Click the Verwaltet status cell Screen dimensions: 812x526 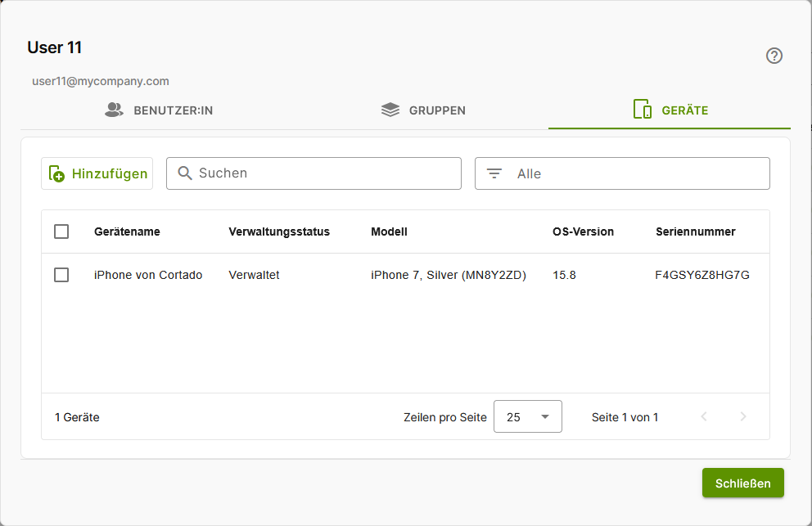(255, 275)
